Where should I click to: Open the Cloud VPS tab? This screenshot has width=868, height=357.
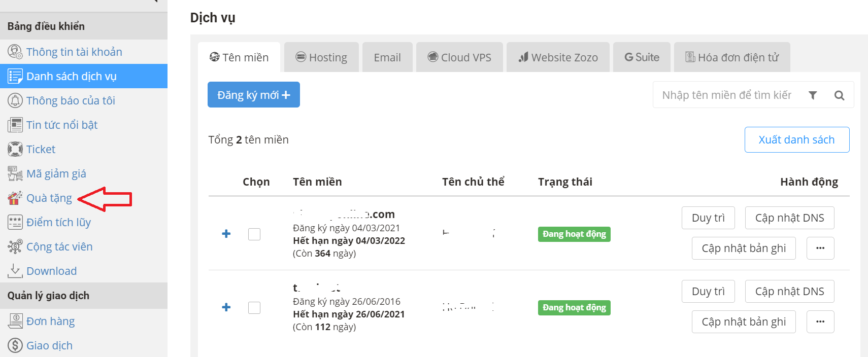459,57
